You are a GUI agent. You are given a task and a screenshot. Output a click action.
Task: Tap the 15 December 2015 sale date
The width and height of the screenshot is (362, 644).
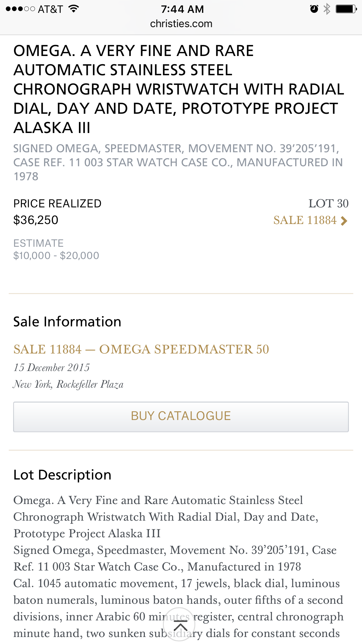(52, 367)
